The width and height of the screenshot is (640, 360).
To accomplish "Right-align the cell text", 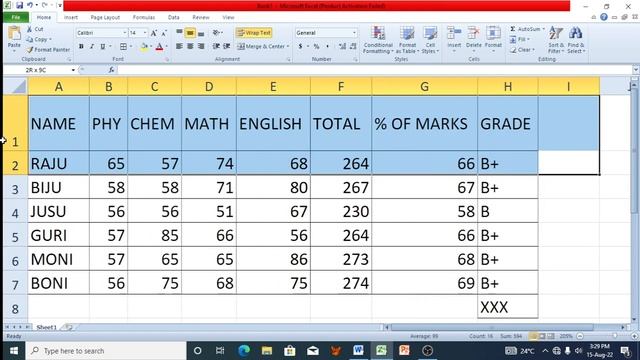I will [201, 47].
